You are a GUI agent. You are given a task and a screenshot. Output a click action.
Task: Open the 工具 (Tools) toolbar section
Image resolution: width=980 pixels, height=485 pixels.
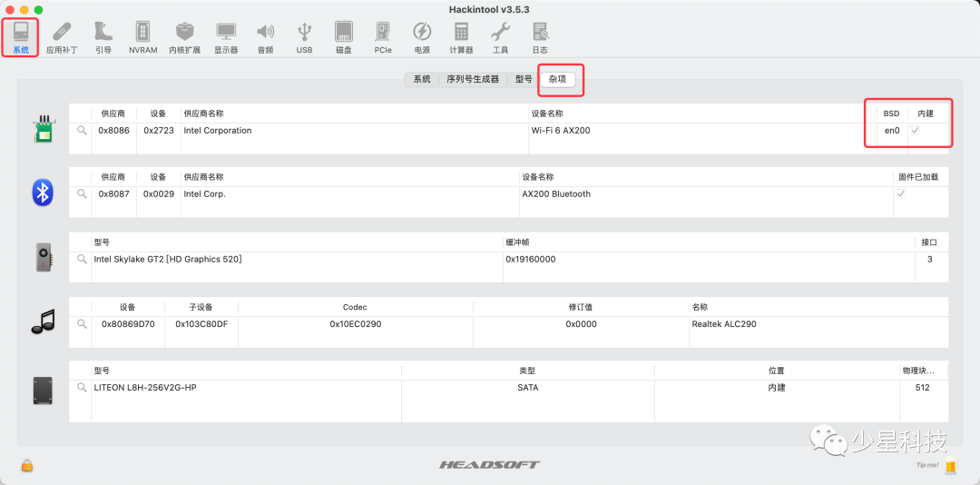click(501, 37)
